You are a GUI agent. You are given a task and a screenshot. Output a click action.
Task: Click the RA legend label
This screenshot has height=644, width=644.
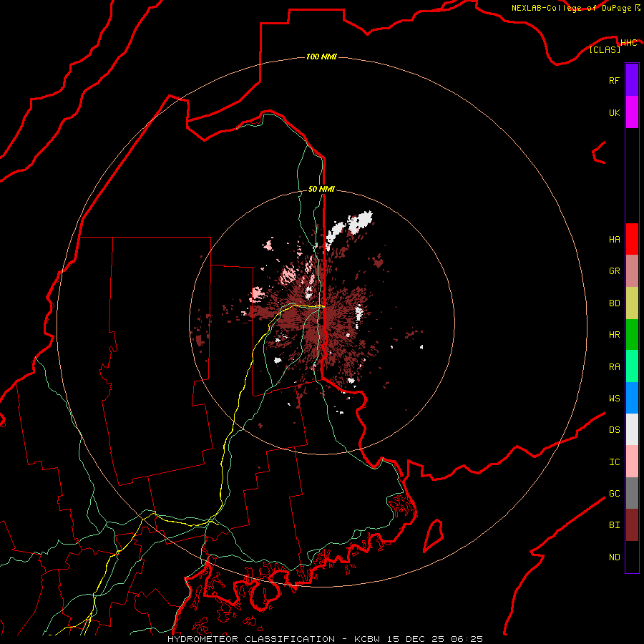click(x=614, y=367)
